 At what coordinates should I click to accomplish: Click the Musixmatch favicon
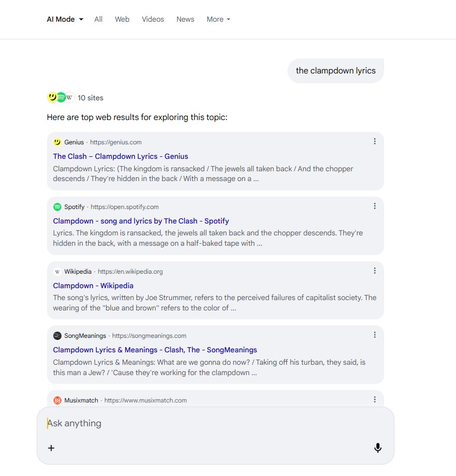[x=57, y=400]
